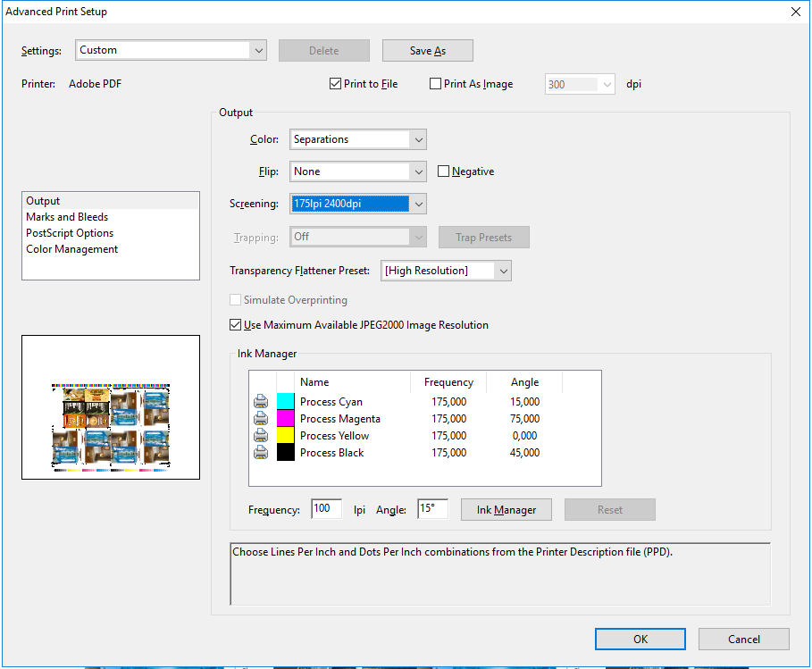
Task: Click printer icon beside Process Black
Action: [x=261, y=453]
